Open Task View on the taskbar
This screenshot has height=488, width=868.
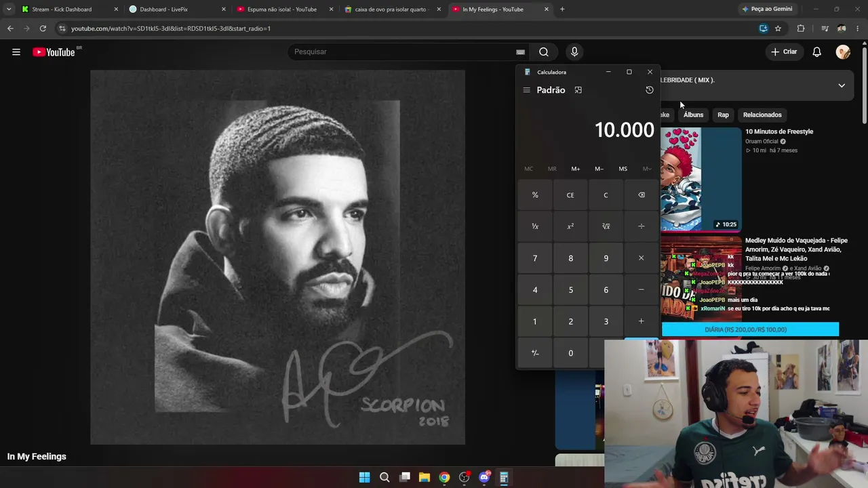pyautogui.click(x=405, y=477)
